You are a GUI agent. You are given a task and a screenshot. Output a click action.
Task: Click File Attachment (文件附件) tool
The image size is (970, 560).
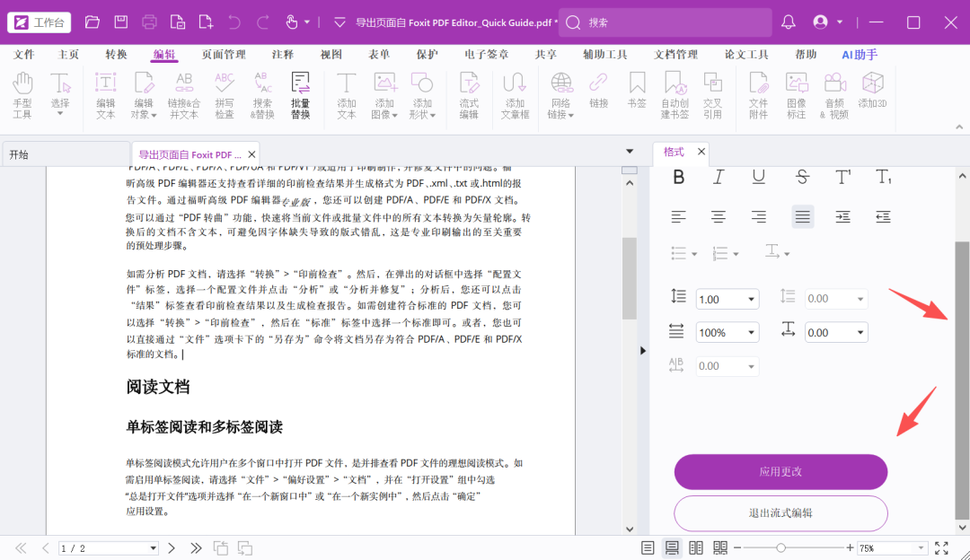click(x=758, y=96)
